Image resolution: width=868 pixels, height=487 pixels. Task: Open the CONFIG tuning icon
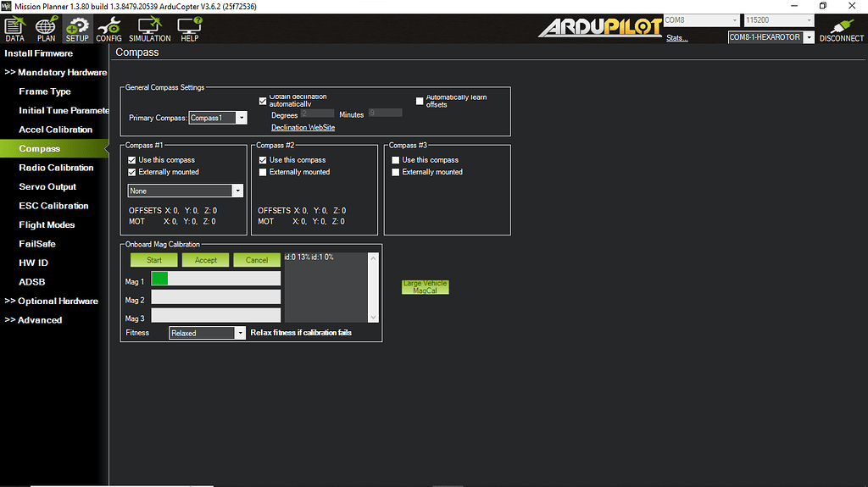(108, 29)
